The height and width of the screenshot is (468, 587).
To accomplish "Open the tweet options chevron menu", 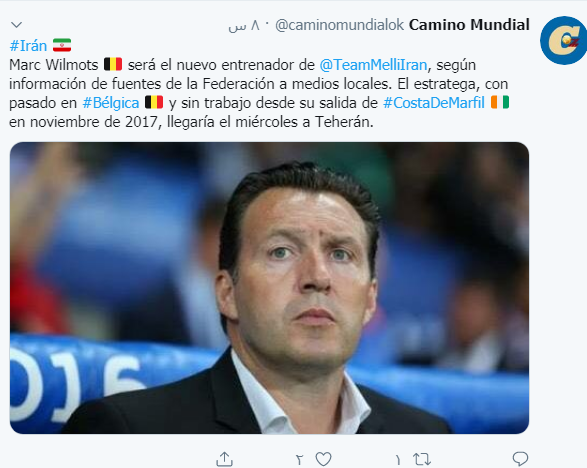I will tap(16, 25).
